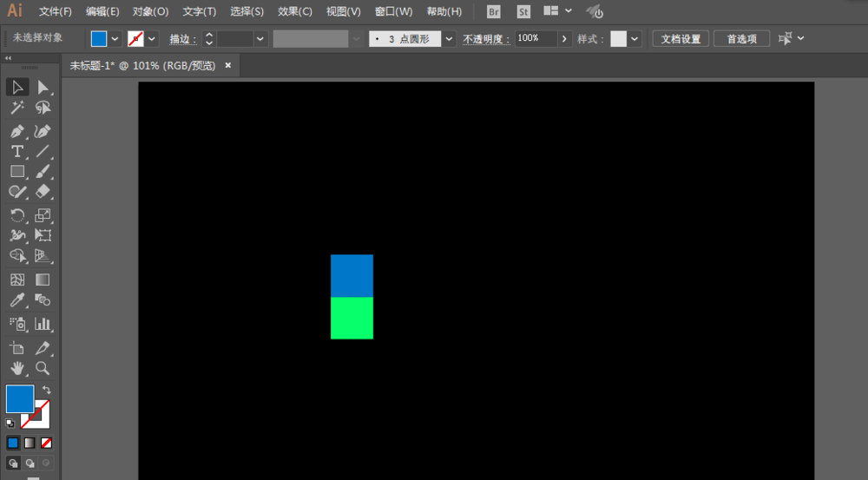This screenshot has width=868, height=480.
Task: Select the Mesh tool
Action: point(17,279)
